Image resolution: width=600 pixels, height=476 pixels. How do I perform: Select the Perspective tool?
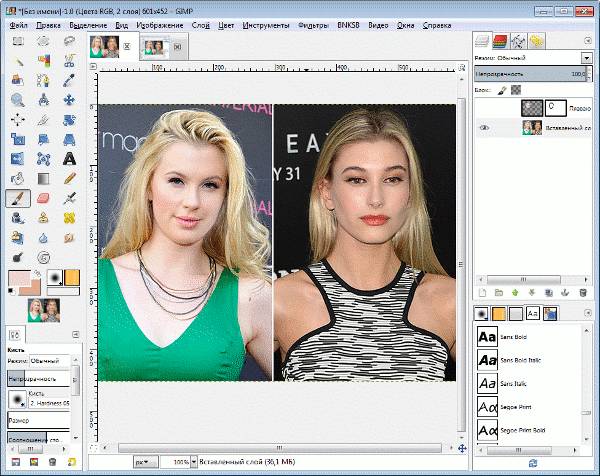pos(69,139)
